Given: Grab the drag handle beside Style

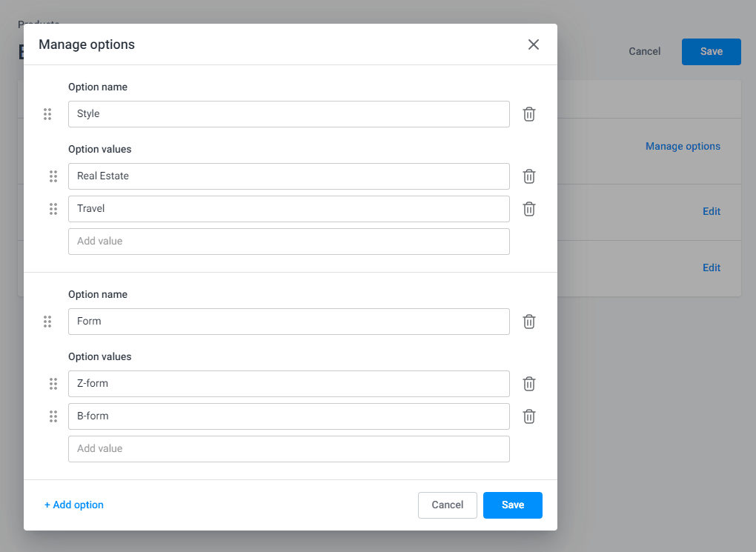Looking at the screenshot, I should coord(47,114).
